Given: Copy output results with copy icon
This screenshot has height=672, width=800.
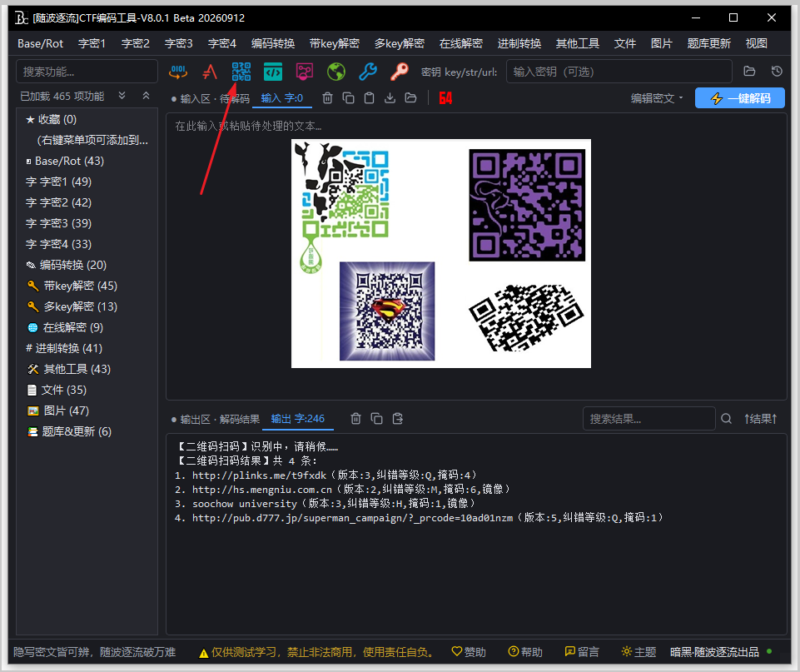Looking at the screenshot, I should point(376,419).
